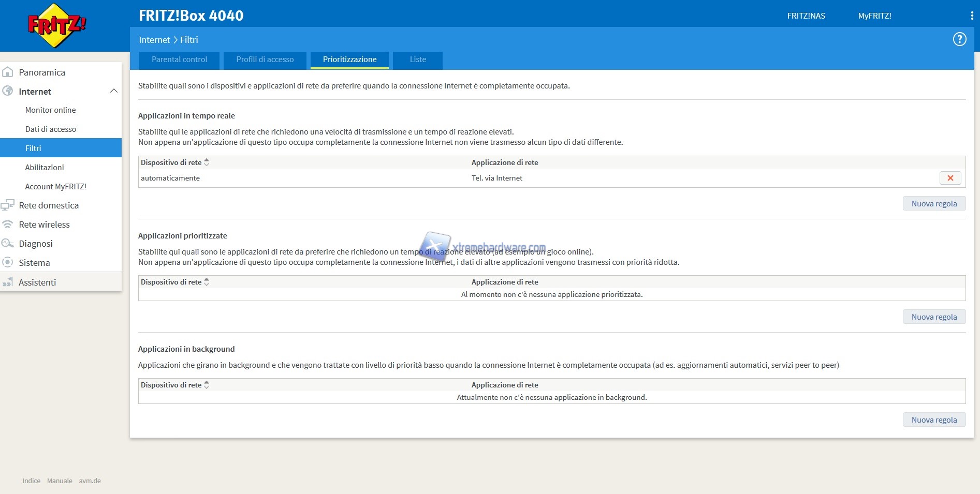Select Monitor online in sidebar

(50, 110)
